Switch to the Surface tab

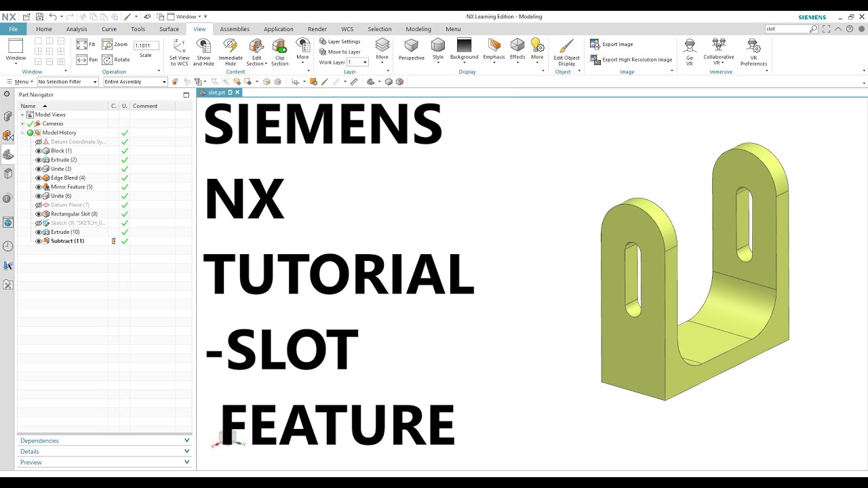tap(169, 29)
